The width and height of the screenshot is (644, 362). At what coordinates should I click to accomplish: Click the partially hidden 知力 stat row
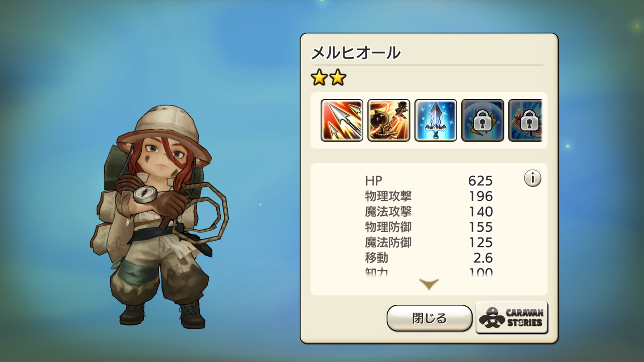coord(429,272)
